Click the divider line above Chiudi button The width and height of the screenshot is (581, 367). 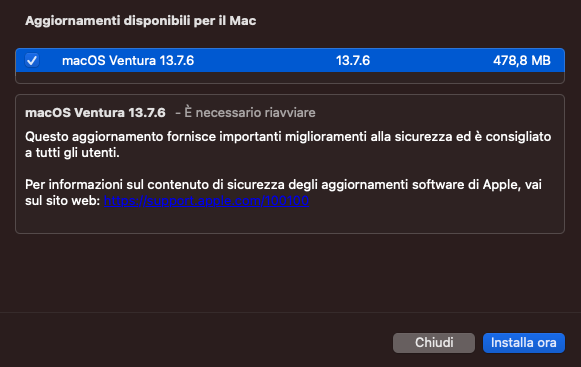(x=290, y=312)
